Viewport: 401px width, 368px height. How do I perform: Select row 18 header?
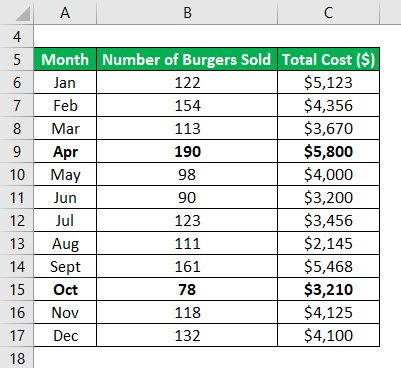click(17, 358)
